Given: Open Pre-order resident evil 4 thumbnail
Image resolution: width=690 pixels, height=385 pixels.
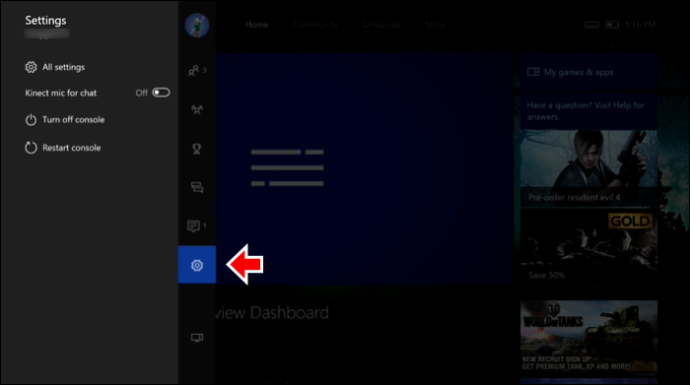Looking at the screenshot, I should (589, 168).
